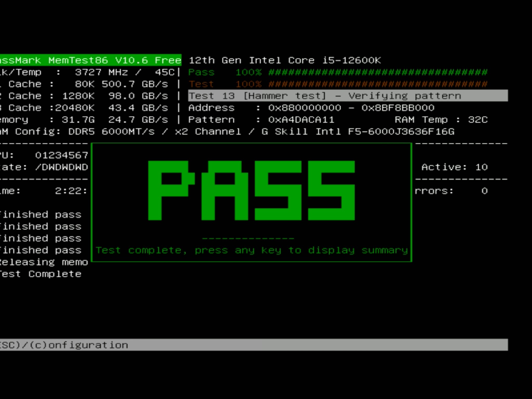Click the Errors count showing 0
The width and height of the screenshot is (532, 399).
pos(484,191)
